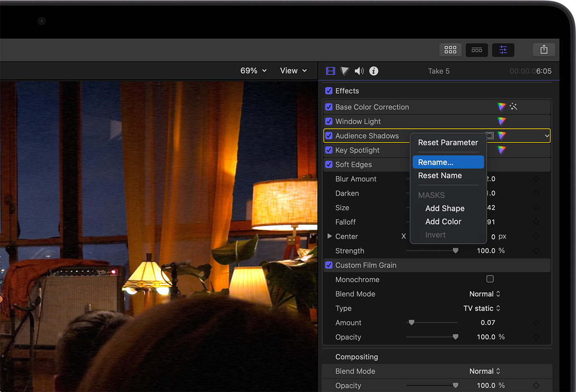This screenshot has height=392, width=576.
Task: Open the Info inspector tab
Action: tap(374, 71)
